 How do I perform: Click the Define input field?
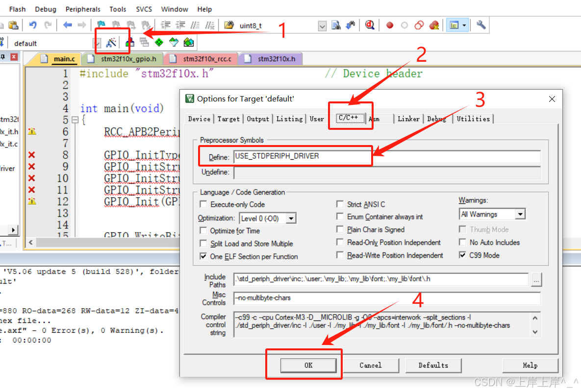387,156
